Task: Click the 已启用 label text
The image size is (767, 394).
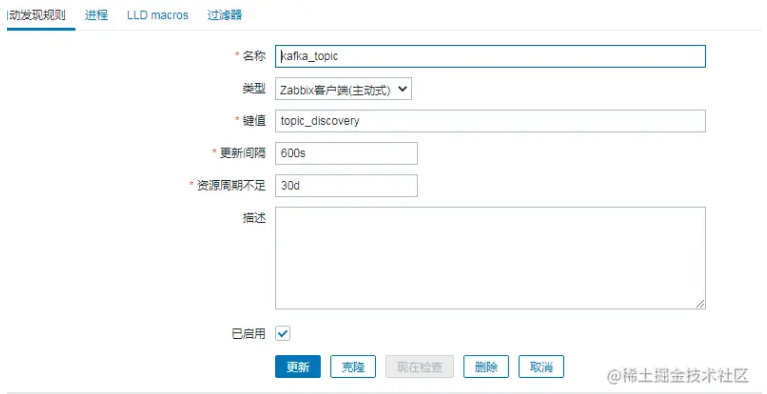Action: click(x=248, y=334)
